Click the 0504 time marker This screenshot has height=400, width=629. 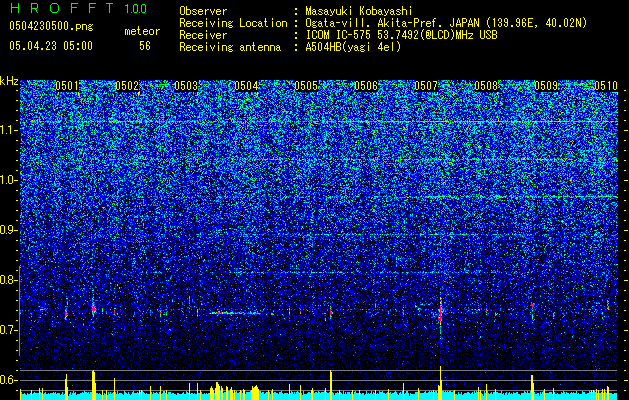pos(246,86)
